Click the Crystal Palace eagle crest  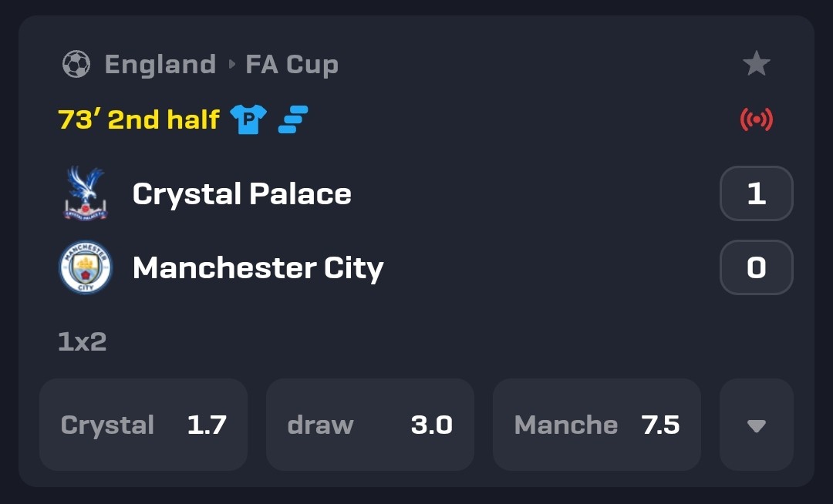point(86,193)
